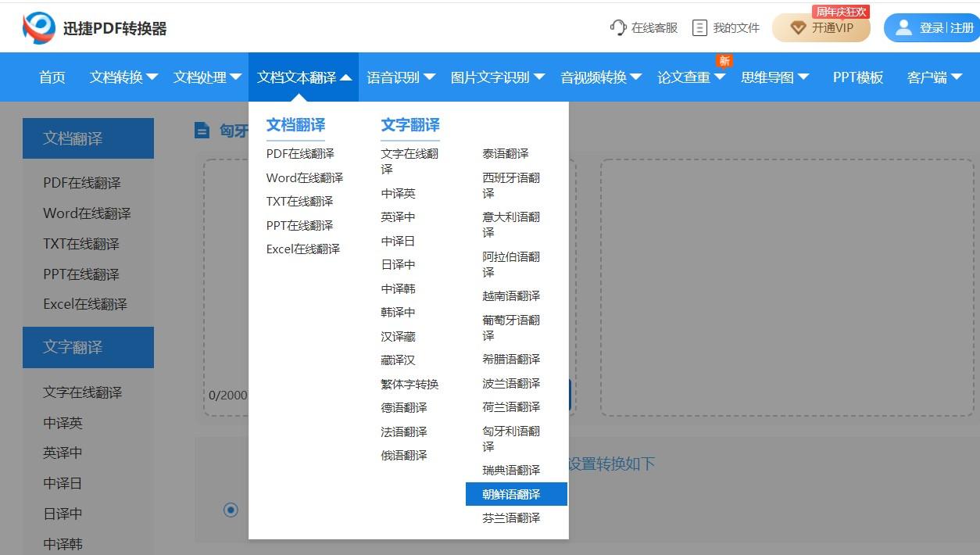
Task: Select 匈牙利语翻译 in the dropdown menu
Action: (511, 439)
